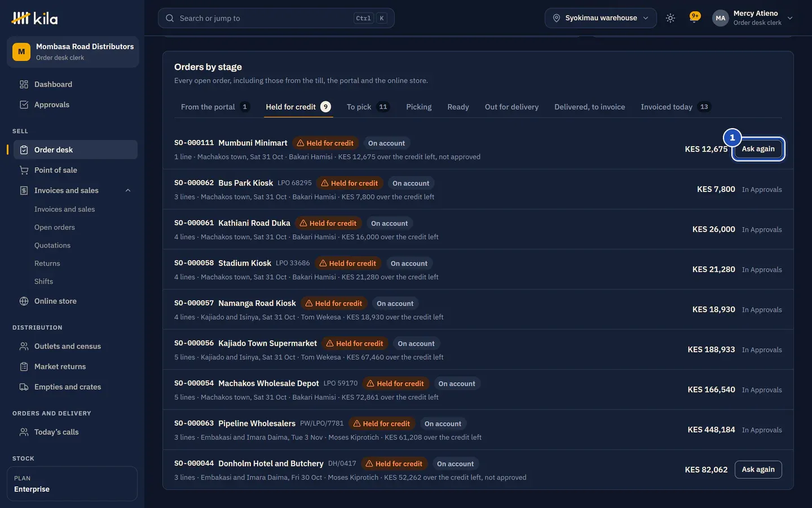The height and width of the screenshot is (508, 812).
Task: Open the Mombasa Road Distributors switcher
Action: 73,52
